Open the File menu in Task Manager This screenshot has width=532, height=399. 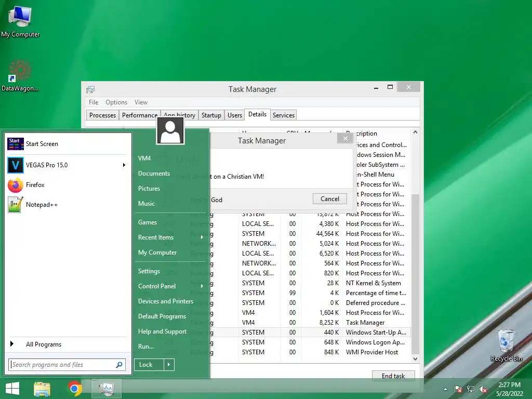click(94, 102)
